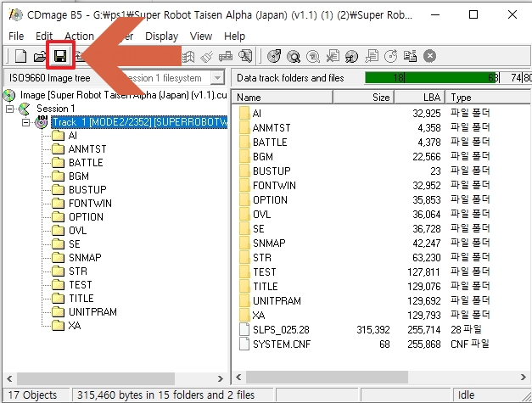This screenshot has height=403, width=532.
Task: Click the Open image folder icon
Action: point(40,56)
